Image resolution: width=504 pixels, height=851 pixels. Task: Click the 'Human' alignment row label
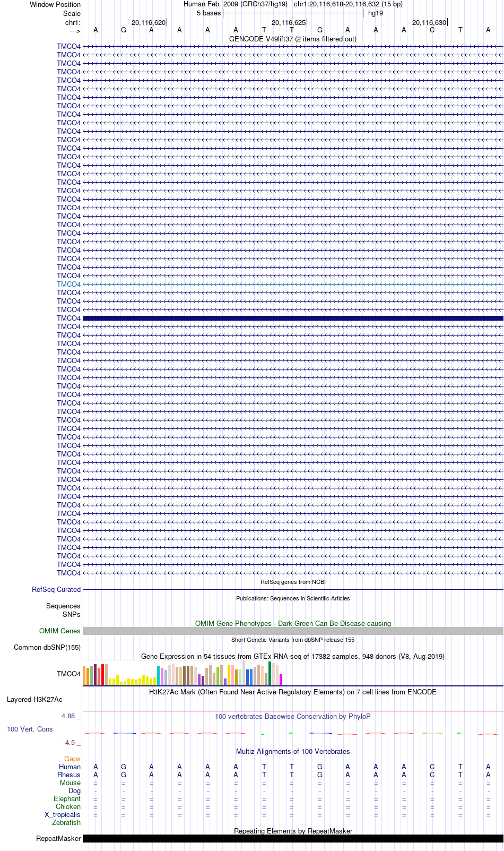pyautogui.click(x=69, y=767)
